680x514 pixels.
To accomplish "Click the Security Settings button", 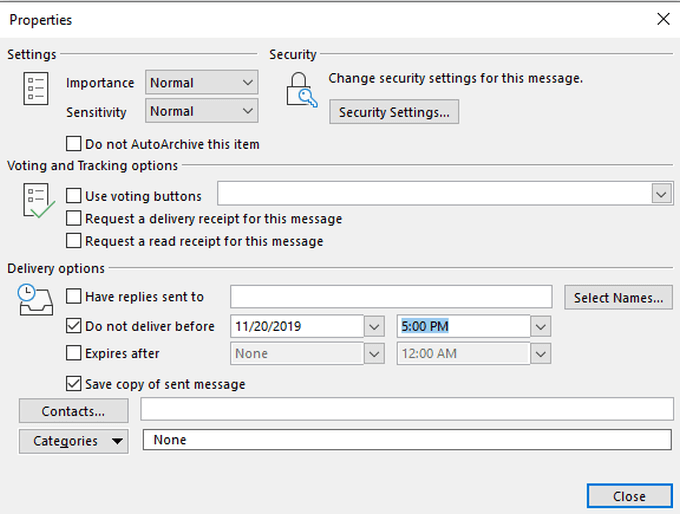I will coord(394,112).
